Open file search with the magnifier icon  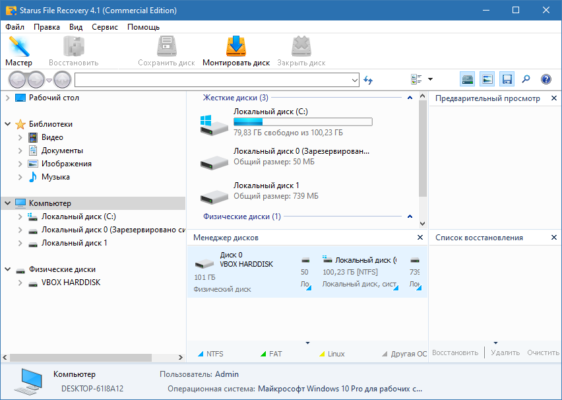click(526, 79)
